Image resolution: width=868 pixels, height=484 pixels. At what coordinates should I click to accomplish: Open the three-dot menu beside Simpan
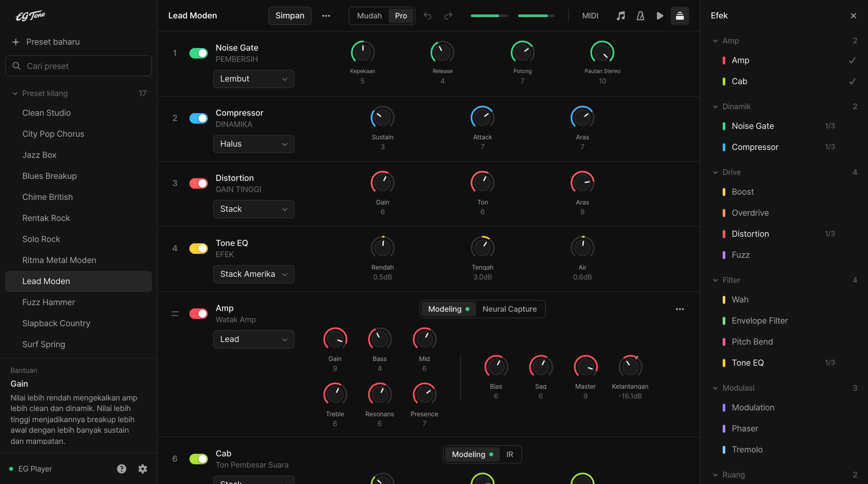pyautogui.click(x=326, y=16)
